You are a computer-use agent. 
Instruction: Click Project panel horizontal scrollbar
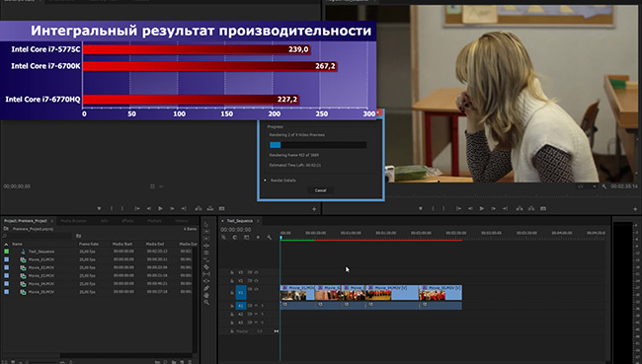98,355
